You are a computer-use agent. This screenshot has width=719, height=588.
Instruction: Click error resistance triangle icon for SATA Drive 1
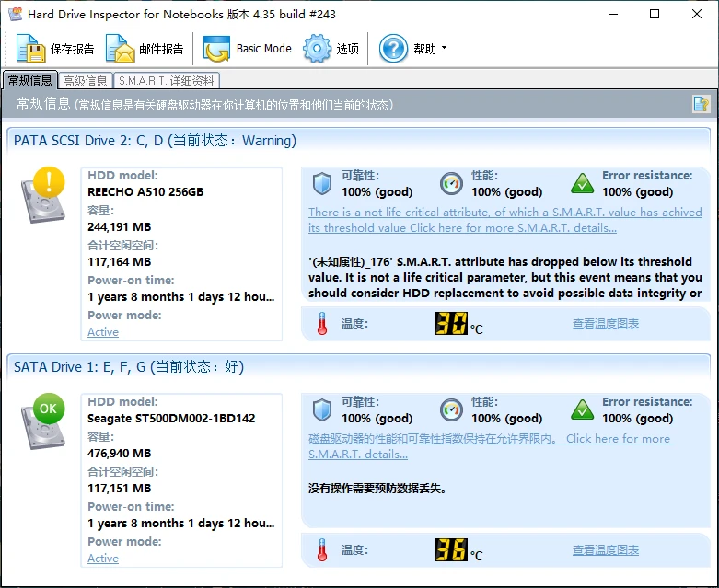tap(583, 409)
